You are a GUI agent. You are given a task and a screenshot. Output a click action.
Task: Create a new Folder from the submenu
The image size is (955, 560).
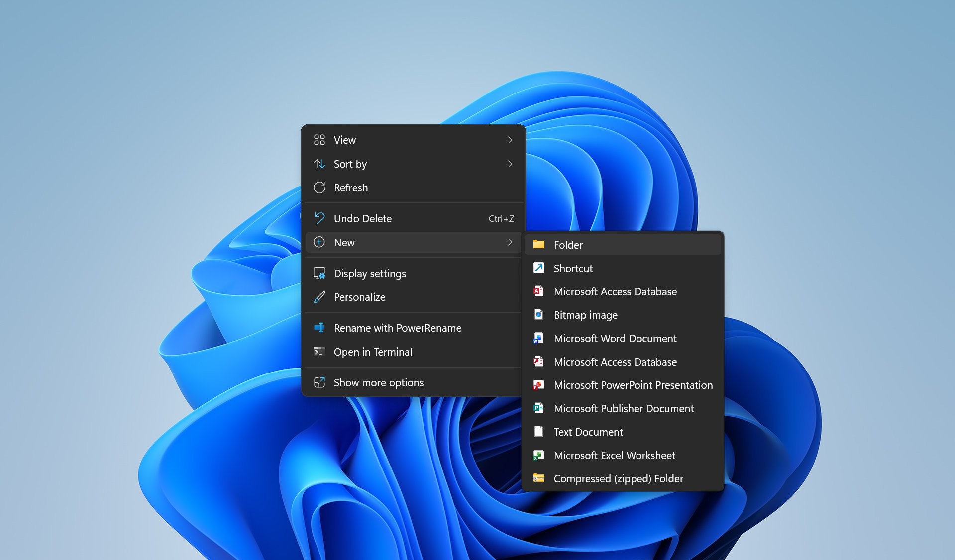click(x=623, y=245)
